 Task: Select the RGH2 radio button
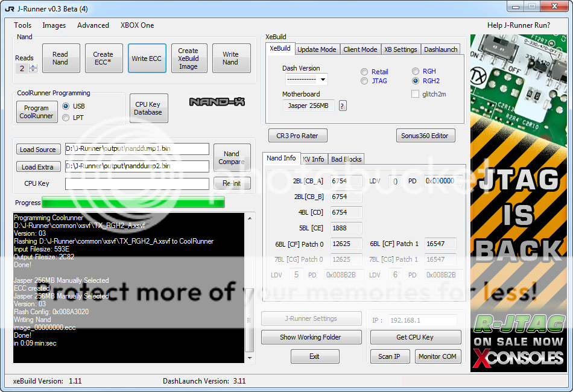[x=416, y=81]
